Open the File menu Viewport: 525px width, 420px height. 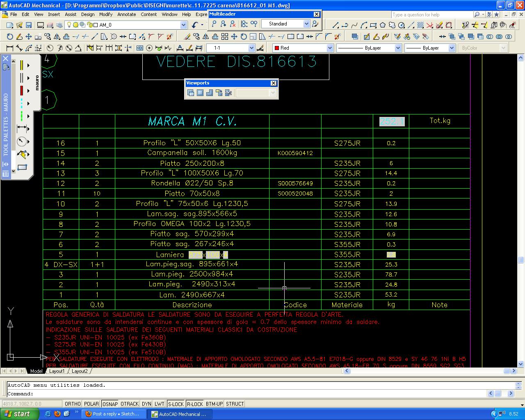14,14
